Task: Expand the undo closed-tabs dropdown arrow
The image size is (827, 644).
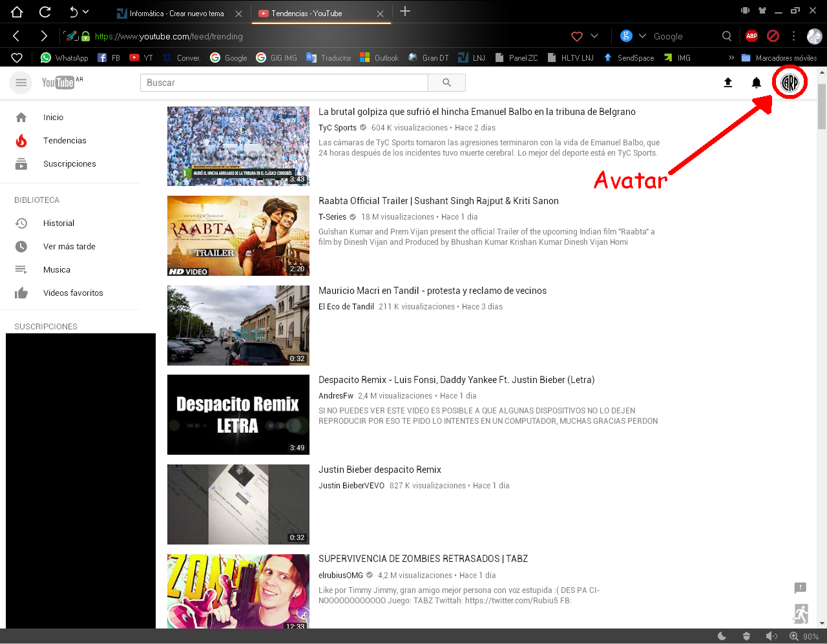Action: 86,12
